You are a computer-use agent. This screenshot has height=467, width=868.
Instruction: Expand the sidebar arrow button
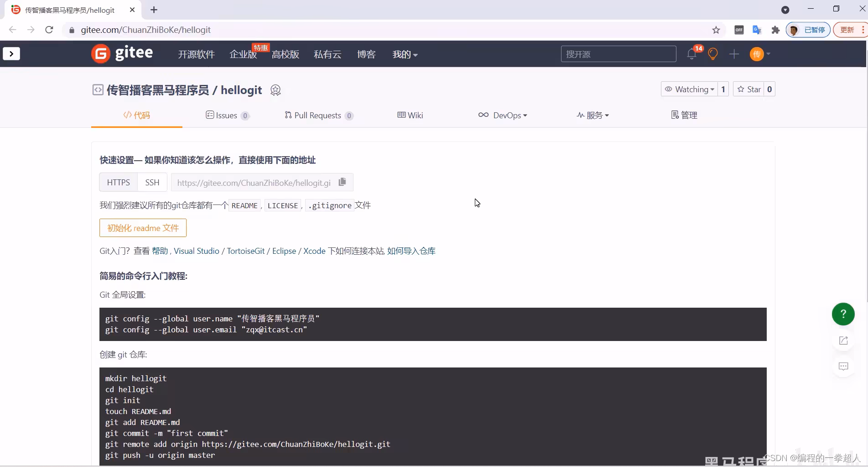click(x=11, y=53)
